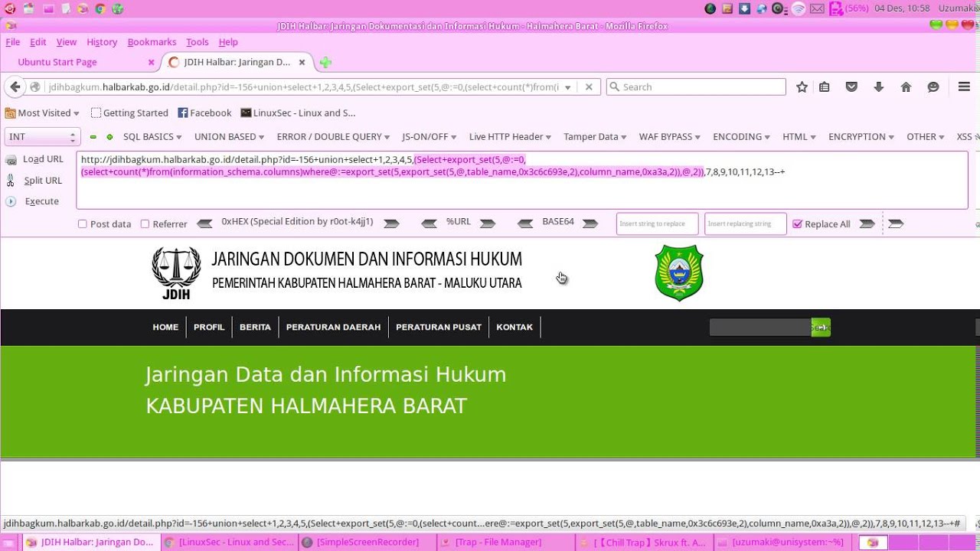Viewport: 980px width, 551px height.
Task: Click the chat smiley icon in toolbar
Action: point(933,87)
